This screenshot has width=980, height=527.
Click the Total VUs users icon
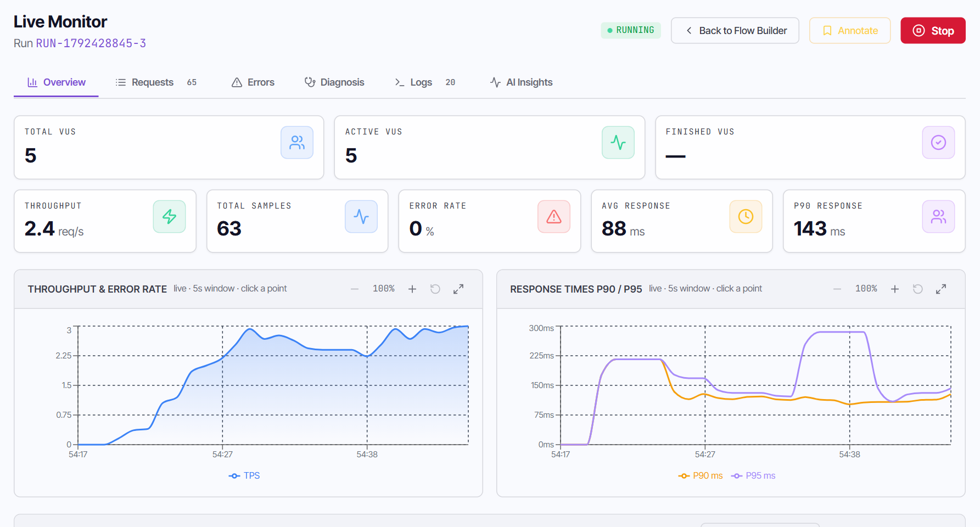tap(297, 143)
